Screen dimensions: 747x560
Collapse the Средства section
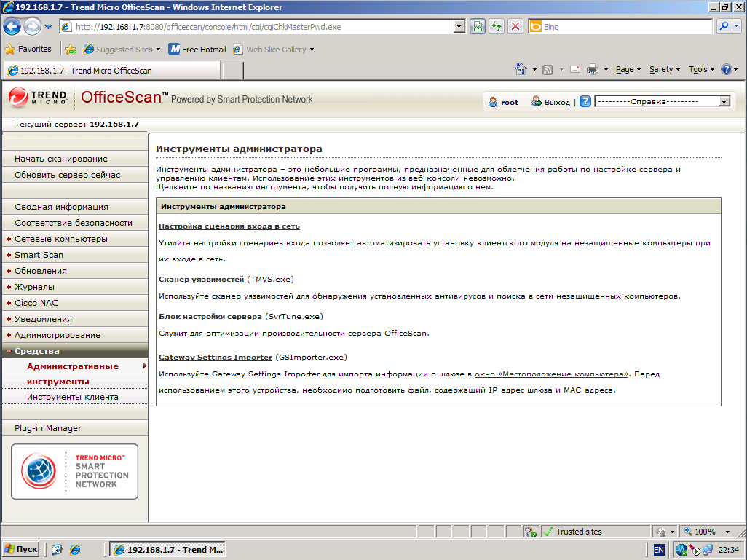[75, 351]
